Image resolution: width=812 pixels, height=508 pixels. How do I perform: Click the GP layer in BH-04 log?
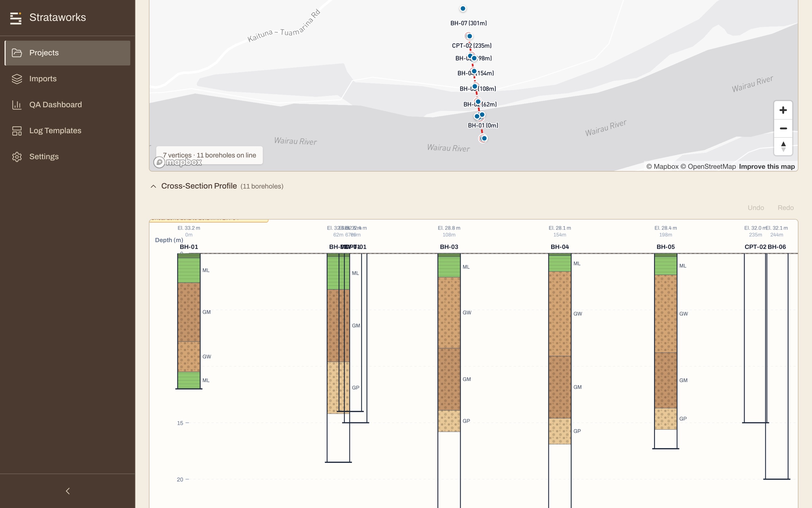tap(560, 431)
